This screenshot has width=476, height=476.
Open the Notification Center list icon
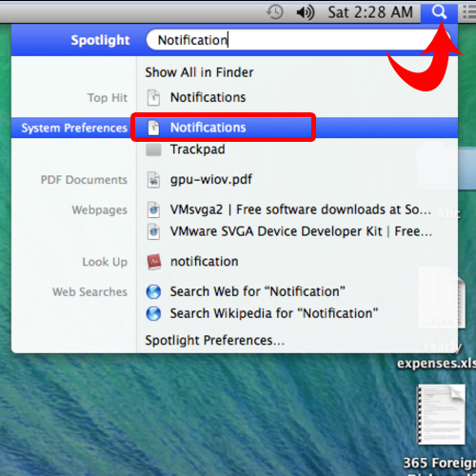pos(469,13)
